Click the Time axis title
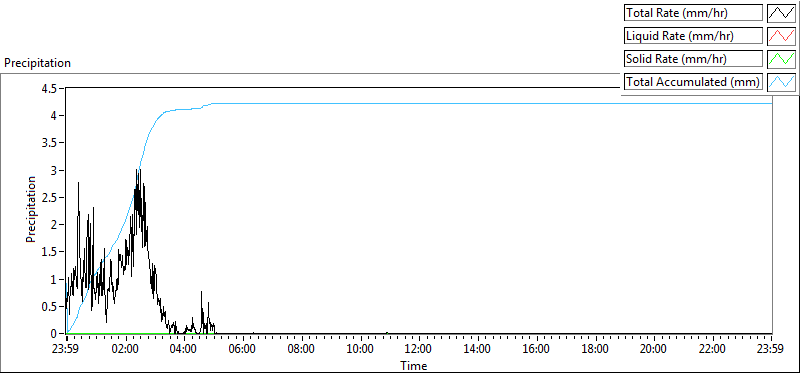Viewport: 800px width, 373px height. click(x=414, y=365)
